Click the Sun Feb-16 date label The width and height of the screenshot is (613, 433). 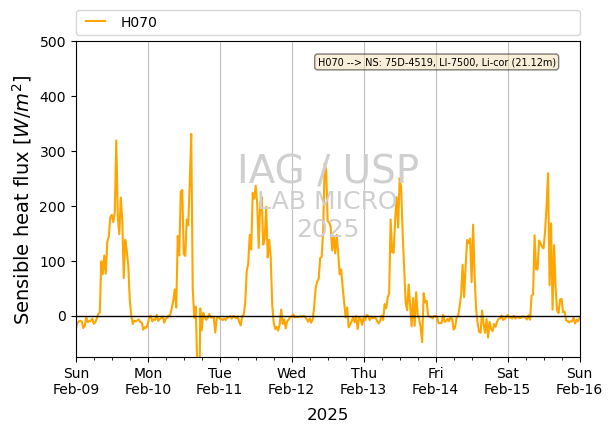click(579, 381)
